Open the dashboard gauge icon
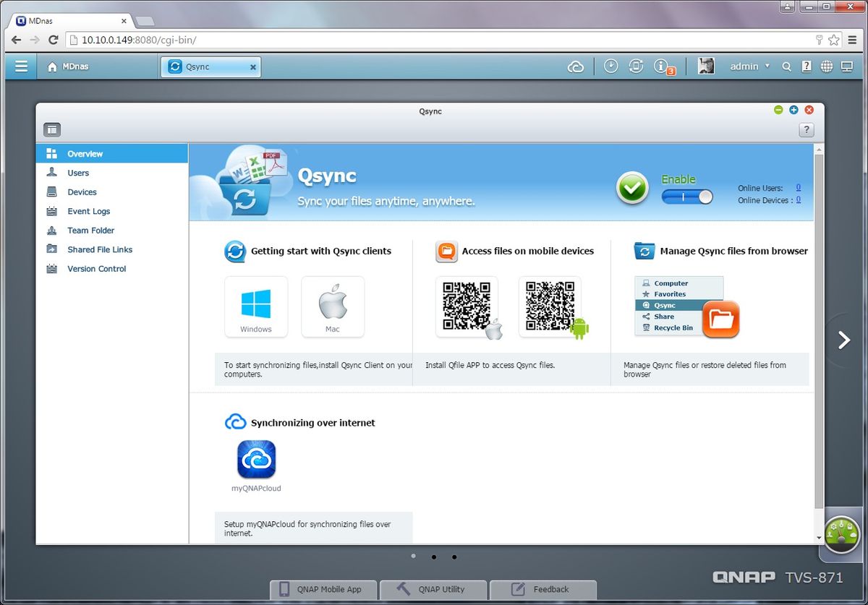868x605 pixels. (842, 535)
